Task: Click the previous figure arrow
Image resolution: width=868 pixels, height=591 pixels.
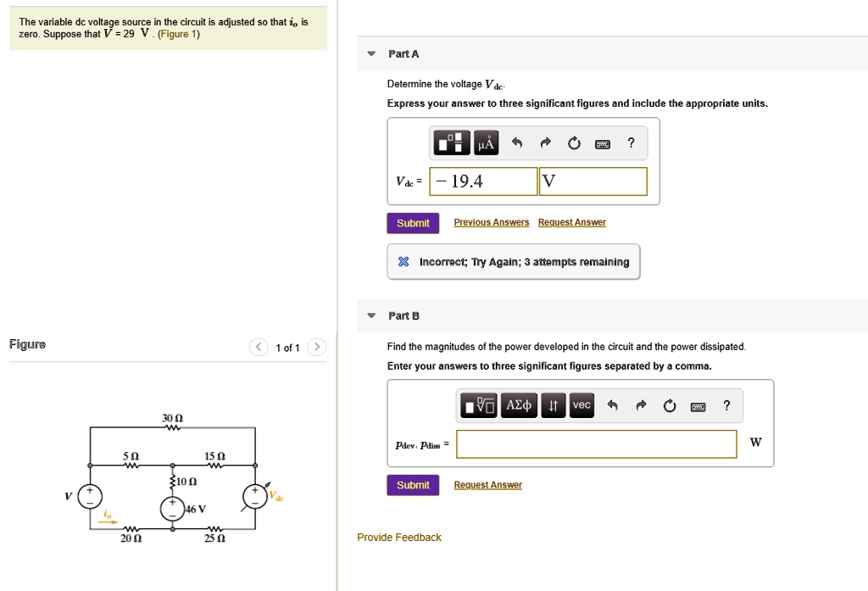Action: tap(258, 347)
